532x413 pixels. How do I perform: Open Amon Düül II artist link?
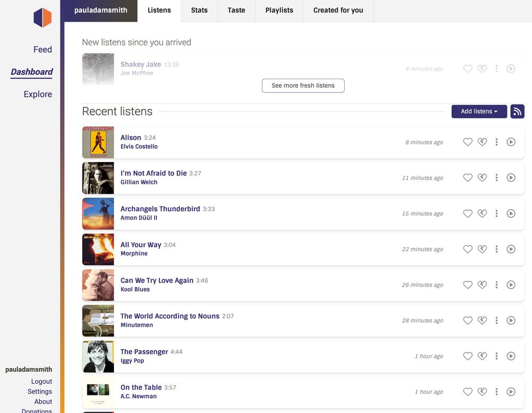click(139, 218)
